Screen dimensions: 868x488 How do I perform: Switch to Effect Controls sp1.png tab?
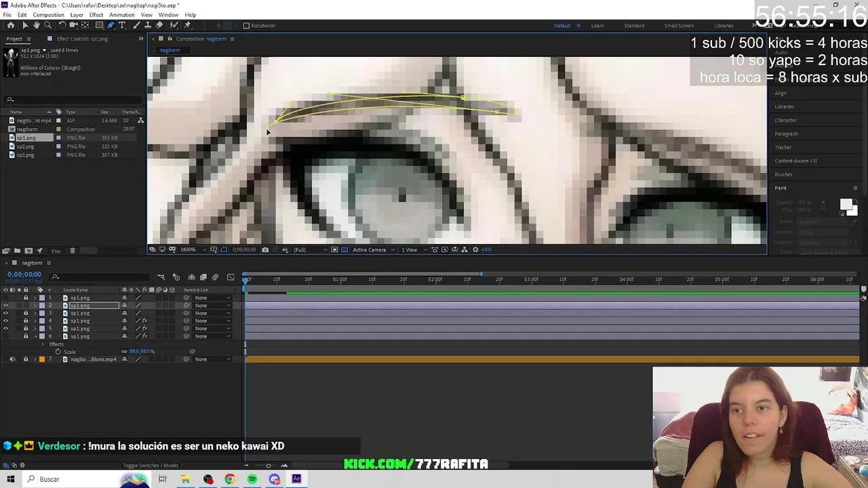[x=82, y=39]
